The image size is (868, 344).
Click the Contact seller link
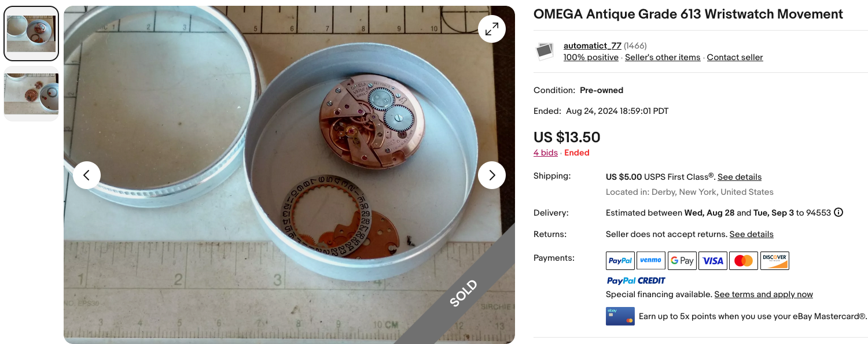[x=735, y=57]
